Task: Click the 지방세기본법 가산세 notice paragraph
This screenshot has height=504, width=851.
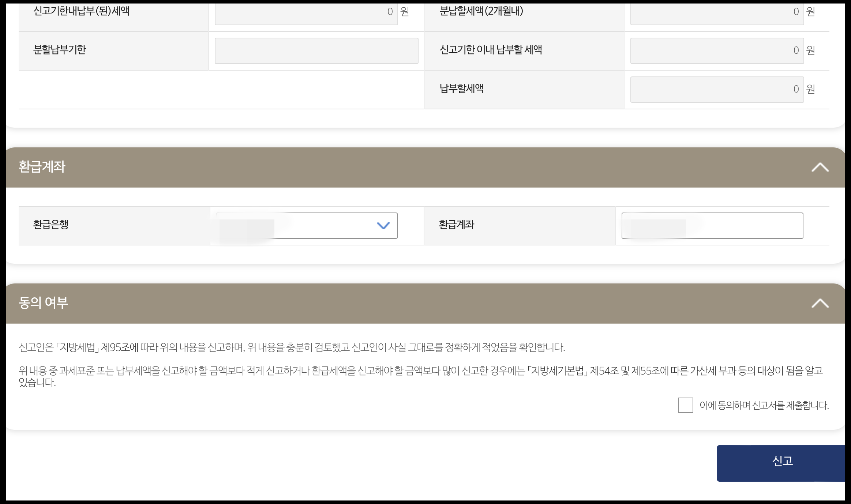Action: pyautogui.click(x=421, y=371)
